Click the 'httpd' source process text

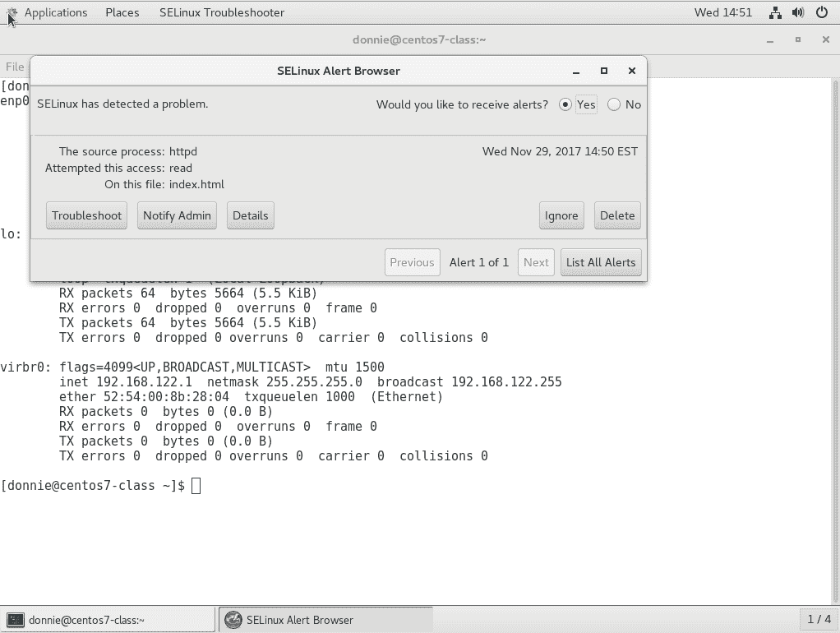(x=183, y=152)
